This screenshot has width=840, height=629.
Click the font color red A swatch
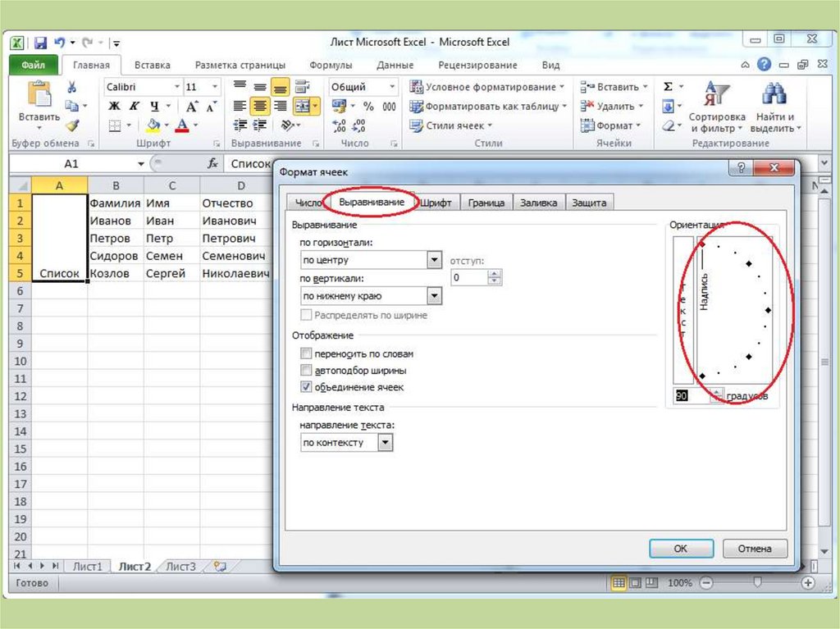pyautogui.click(x=180, y=125)
